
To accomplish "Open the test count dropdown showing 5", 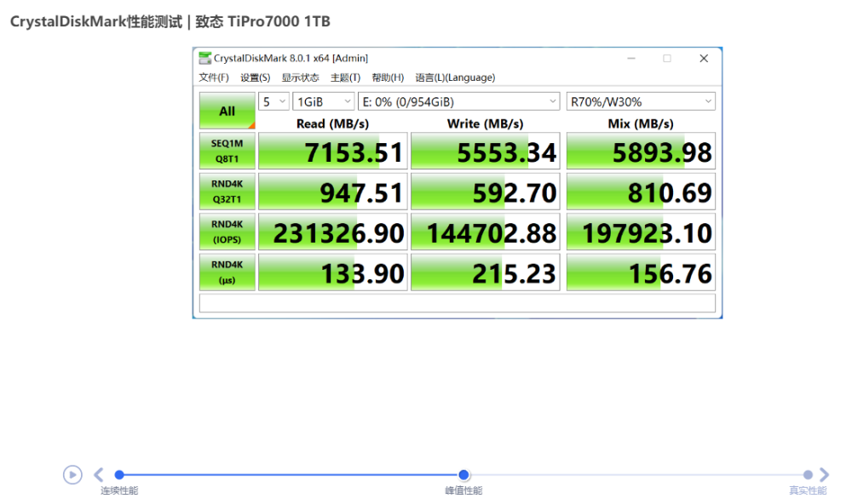I will (x=273, y=101).
